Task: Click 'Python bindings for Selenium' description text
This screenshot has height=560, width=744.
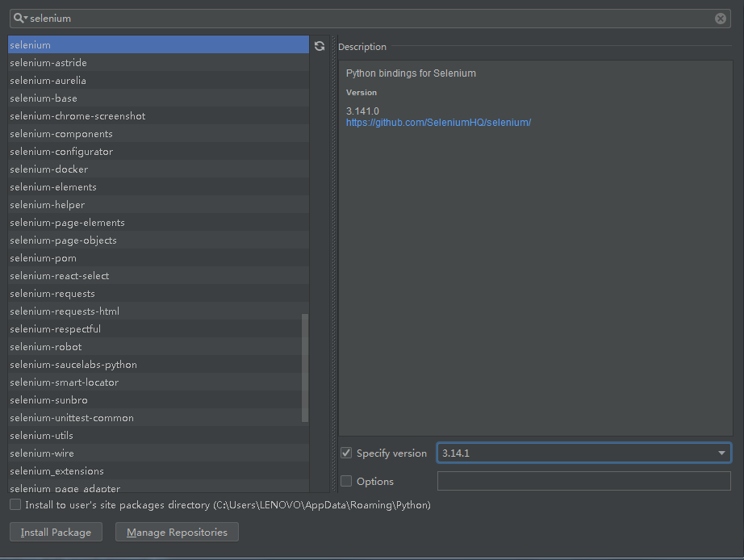Action: pos(411,73)
